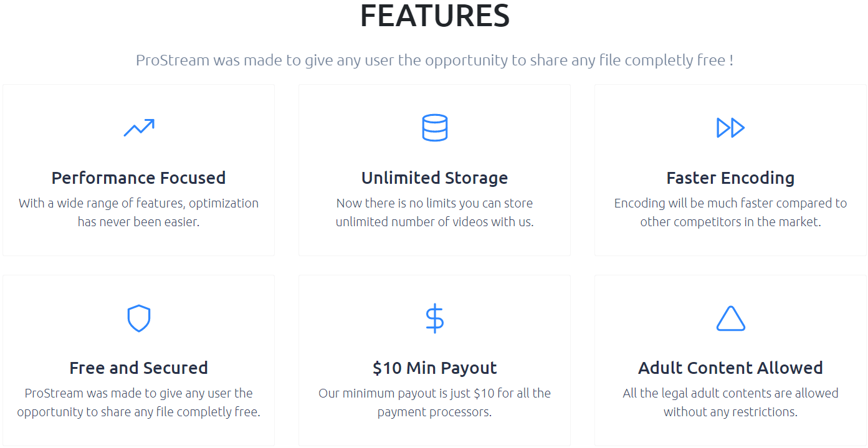Click the triangle warning icon
Screen dimensions: 868x448
[730, 318]
